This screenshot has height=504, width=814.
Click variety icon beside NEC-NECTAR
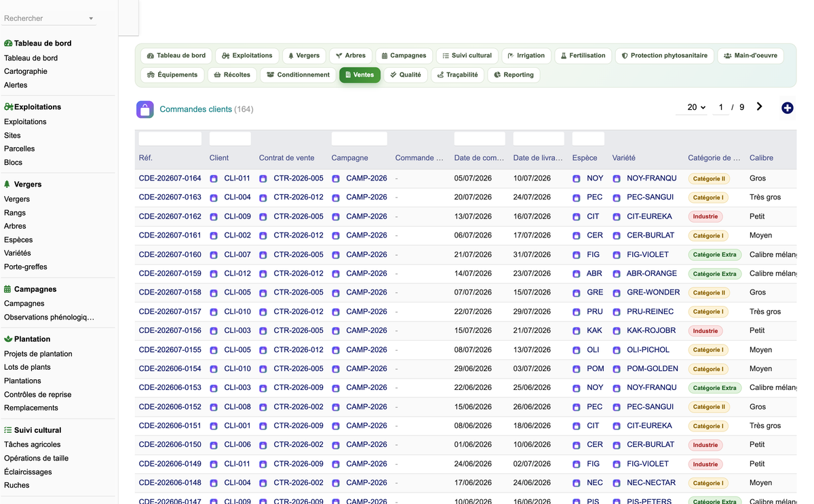(617, 483)
